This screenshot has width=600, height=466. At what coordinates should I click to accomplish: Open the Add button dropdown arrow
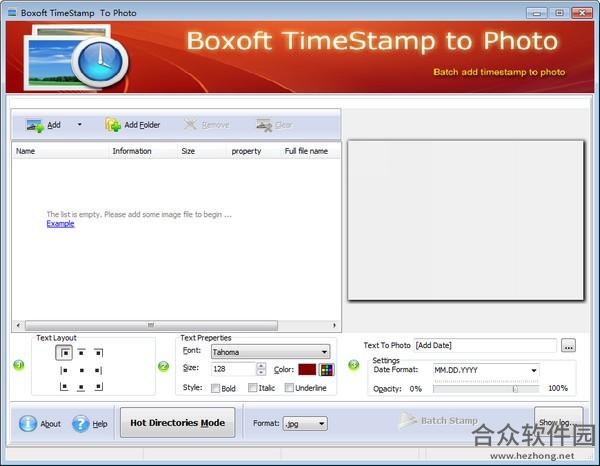pyautogui.click(x=80, y=125)
